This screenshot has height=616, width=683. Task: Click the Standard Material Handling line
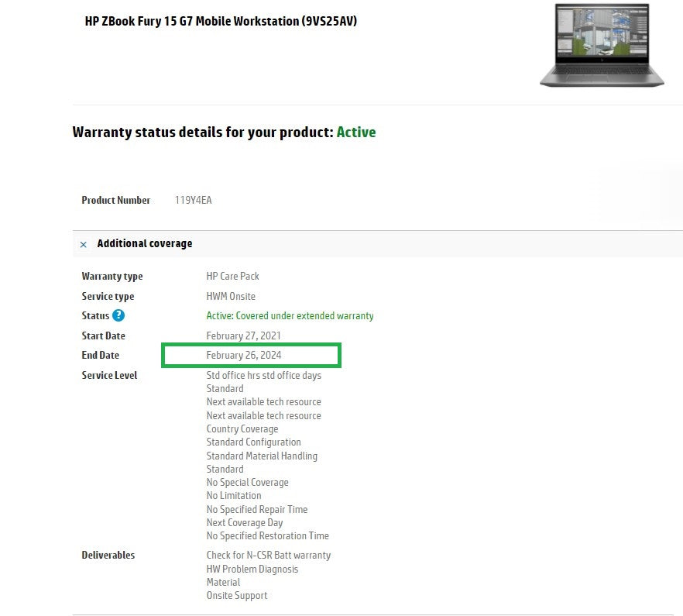click(262, 456)
